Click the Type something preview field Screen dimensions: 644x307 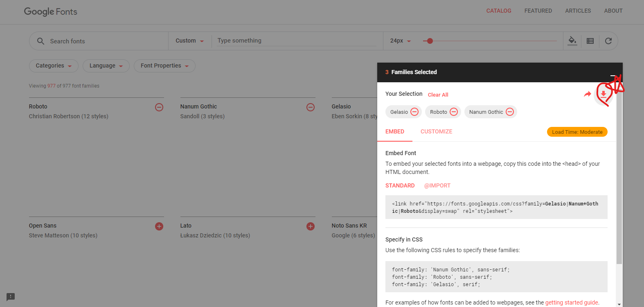[x=297, y=41]
